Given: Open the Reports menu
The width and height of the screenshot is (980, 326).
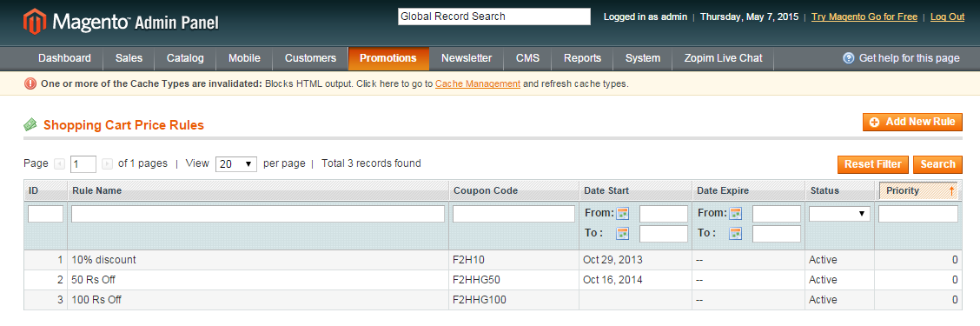Looking at the screenshot, I should pos(582,58).
